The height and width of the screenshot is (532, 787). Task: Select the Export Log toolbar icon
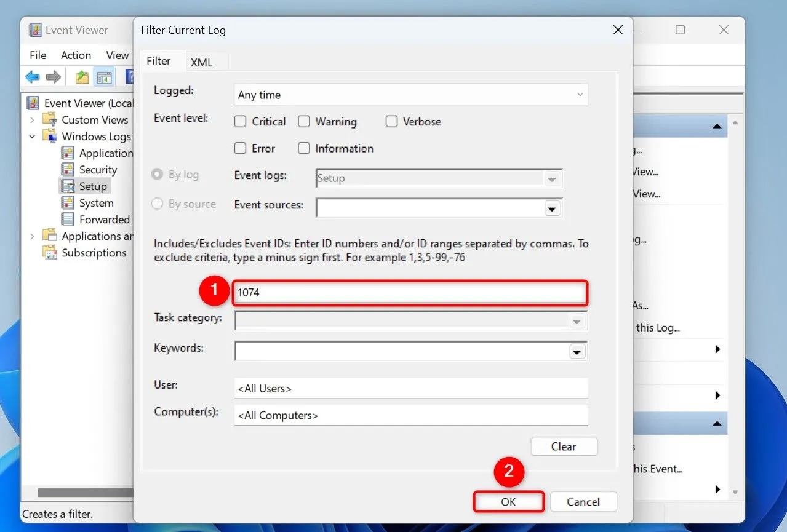(x=82, y=76)
